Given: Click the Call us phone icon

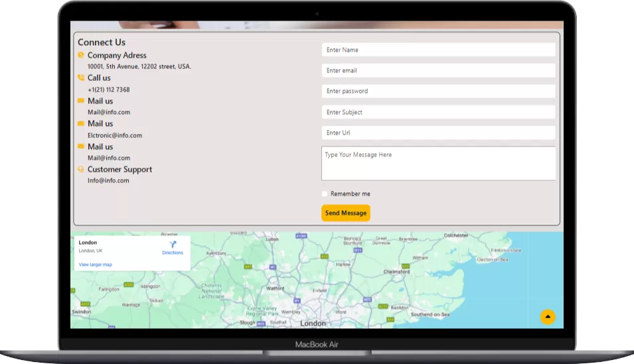Looking at the screenshot, I should coord(81,78).
